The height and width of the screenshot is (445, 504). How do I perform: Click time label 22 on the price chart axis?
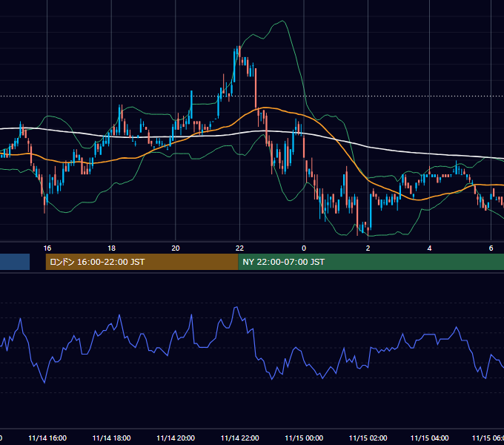pos(239,248)
